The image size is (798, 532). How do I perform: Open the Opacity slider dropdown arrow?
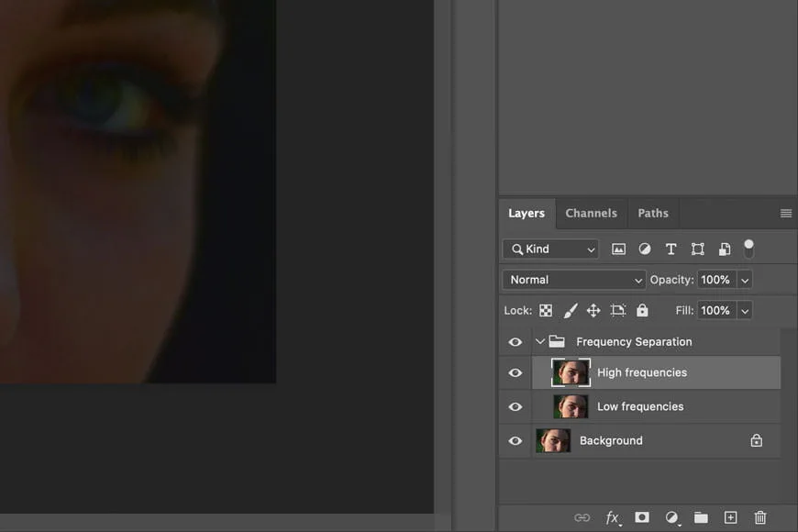coord(745,280)
